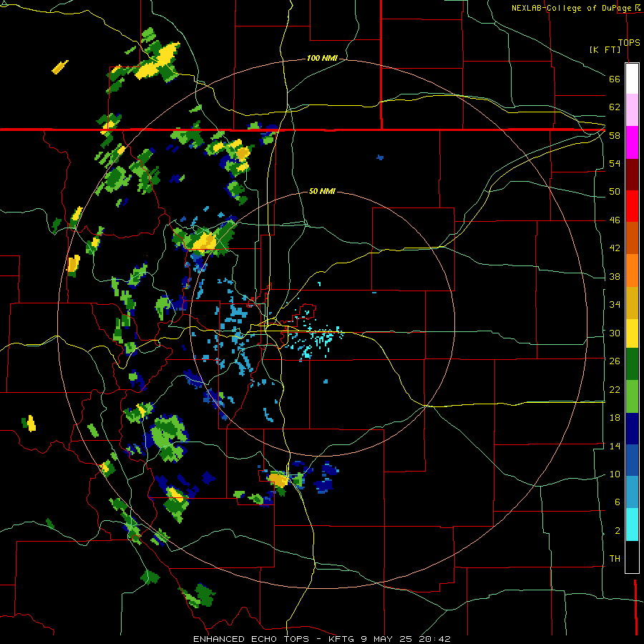Choose the cyan swatch near the legend bottom
Image resolution: width=644 pixels, height=644 pixels.
pos(632,525)
